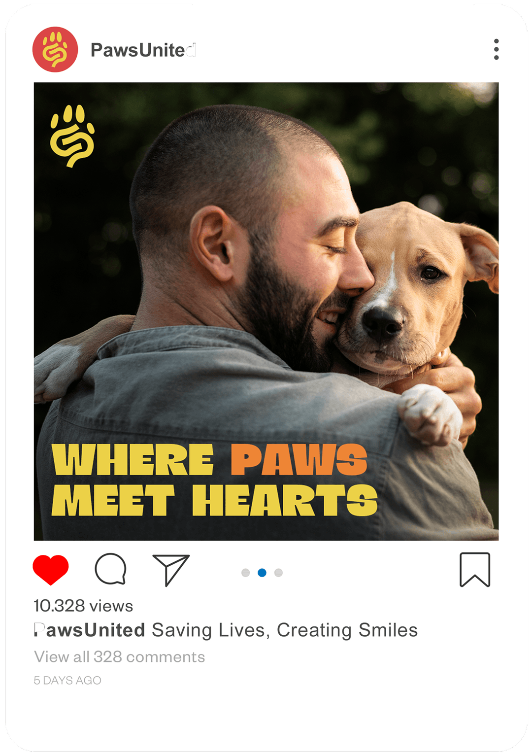Image resolution: width=532 pixels, height=756 pixels.
Task: Open three-dot options menu
Action: 496,49
